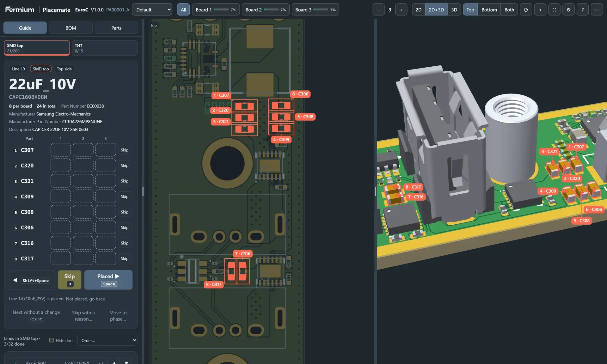Switch view mode to 3D only
The image size is (607, 364).
pyautogui.click(x=454, y=10)
